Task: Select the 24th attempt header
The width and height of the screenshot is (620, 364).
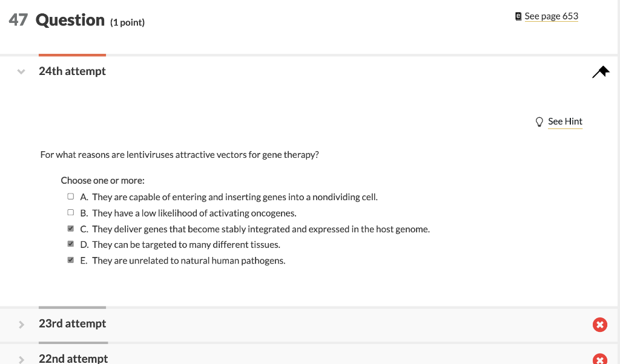Action: pos(72,71)
